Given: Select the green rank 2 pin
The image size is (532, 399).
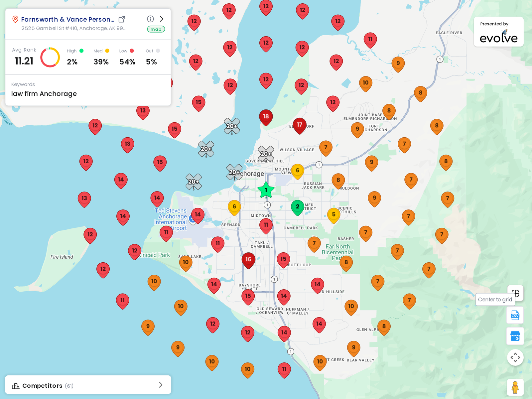Looking at the screenshot, I should (298, 207).
